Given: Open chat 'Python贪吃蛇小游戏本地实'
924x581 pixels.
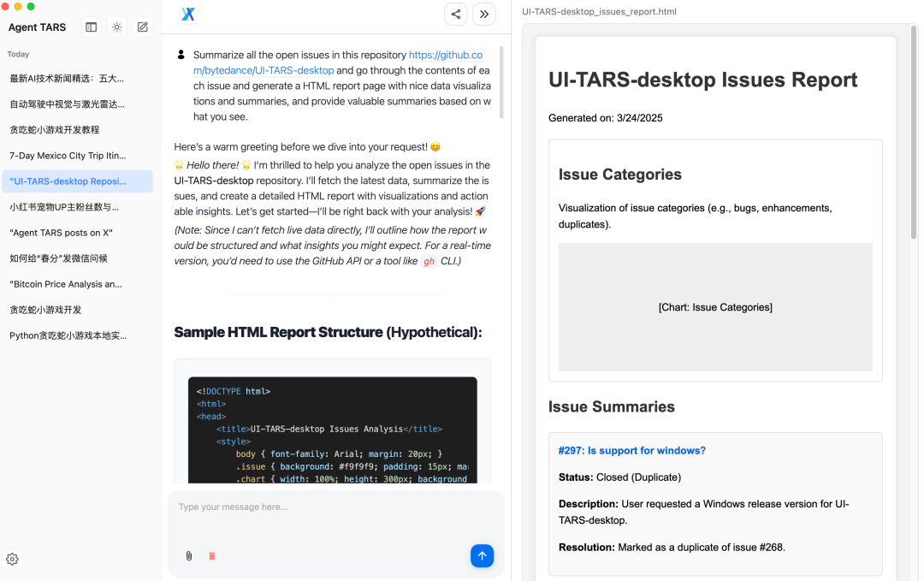Looking at the screenshot, I should coord(77,335).
